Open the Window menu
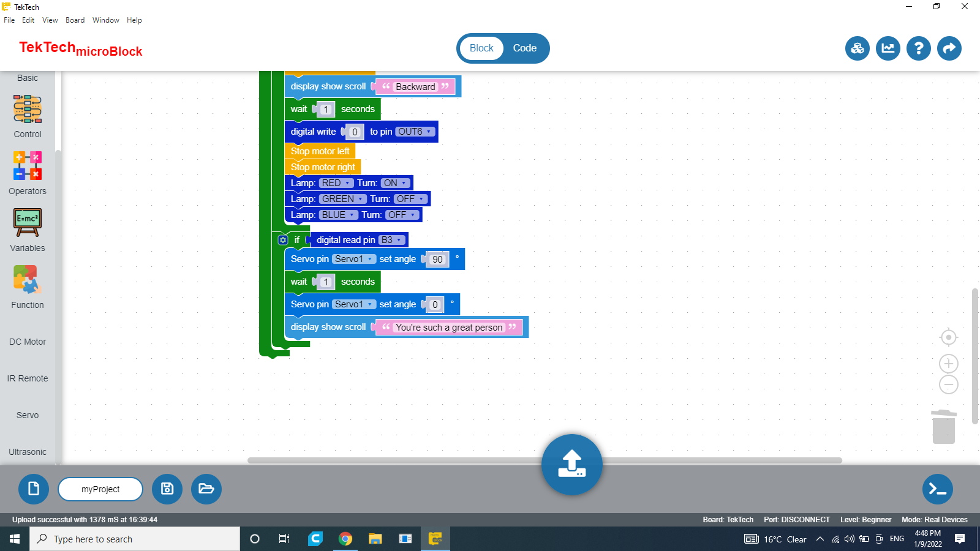980x551 pixels. 106,20
